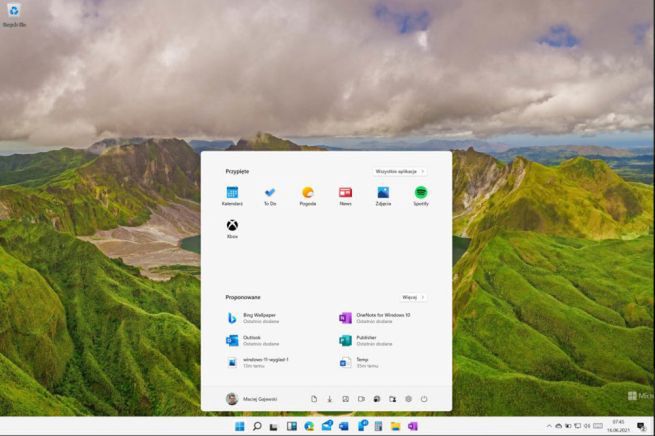Open OneNote from the taskbar
655x436 pixels.
click(x=413, y=426)
